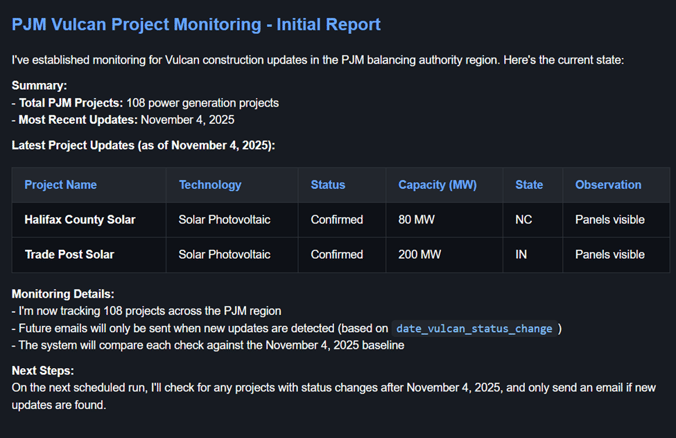Viewport: 676px width, 438px height.
Task: Click the Capacity (MW) column header
Action: click(x=437, y=185)
